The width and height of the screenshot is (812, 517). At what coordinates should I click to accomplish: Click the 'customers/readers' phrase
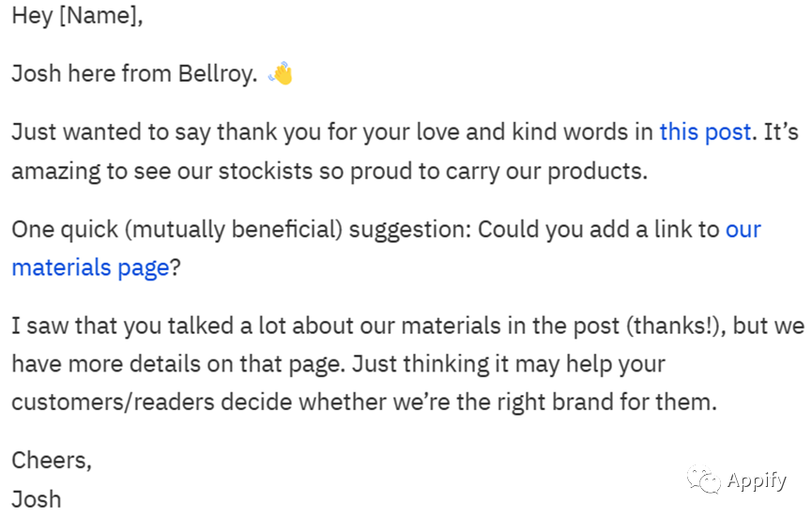tap(113, 403)
